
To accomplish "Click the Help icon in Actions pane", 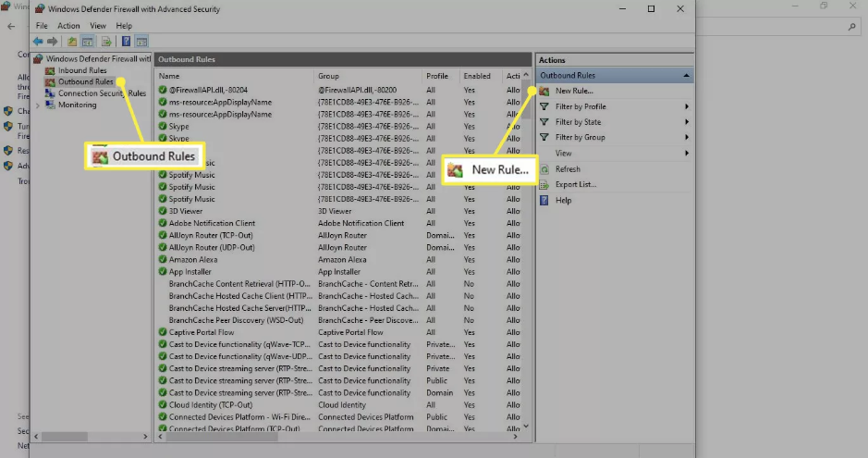I will (x=544, y=201).
